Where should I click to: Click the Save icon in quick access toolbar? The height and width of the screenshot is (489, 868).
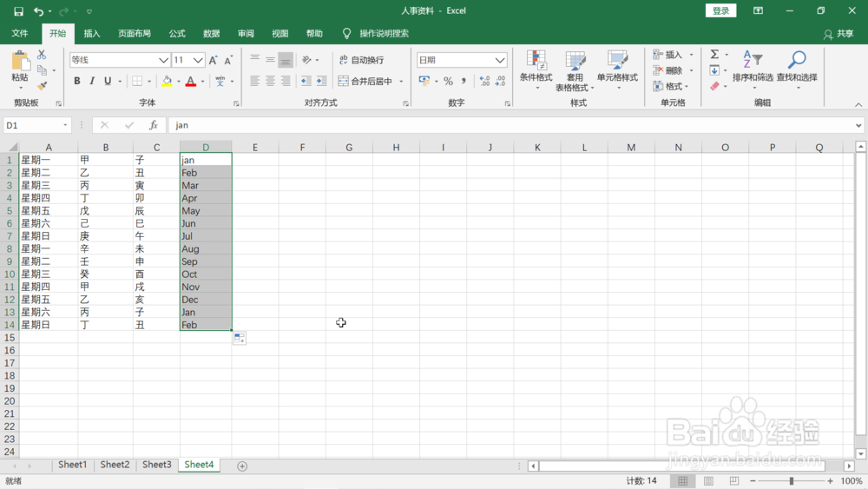(x=18, y=11)
